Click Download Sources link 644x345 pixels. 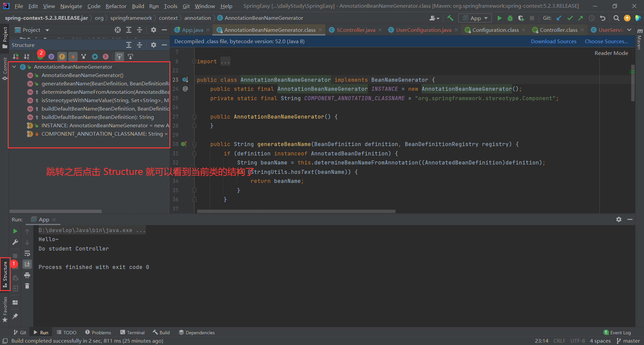click(x=553, y=42)
